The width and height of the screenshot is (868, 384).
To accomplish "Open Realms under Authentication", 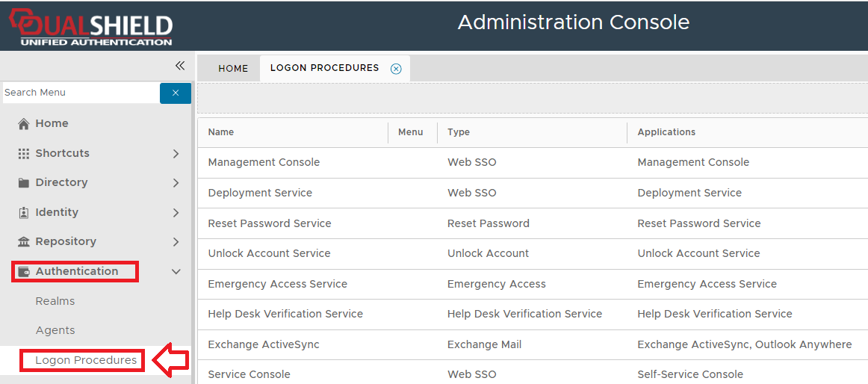I will click(x=55, y=301).
